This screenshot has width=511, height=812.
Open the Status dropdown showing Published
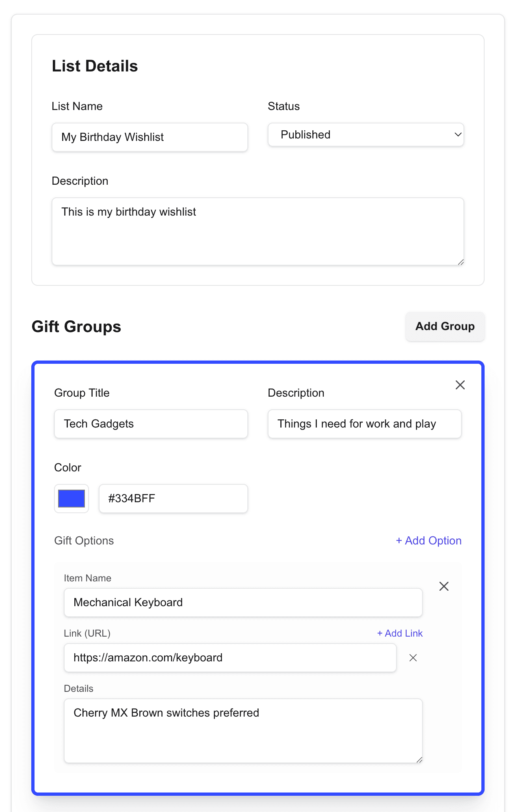click(x=366, y=135)
